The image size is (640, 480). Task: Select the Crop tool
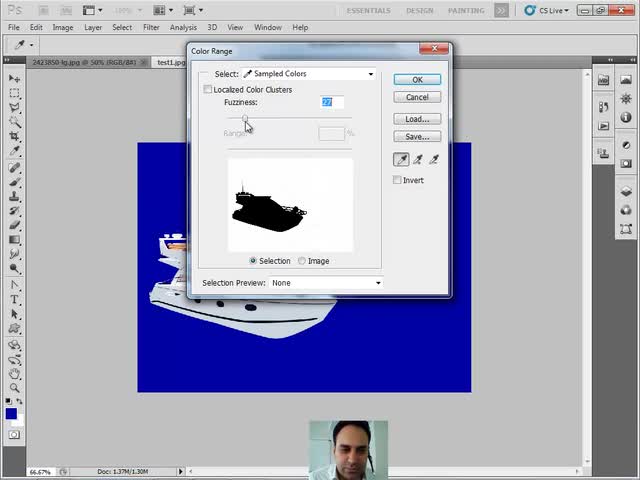click(x=14, y=136)
